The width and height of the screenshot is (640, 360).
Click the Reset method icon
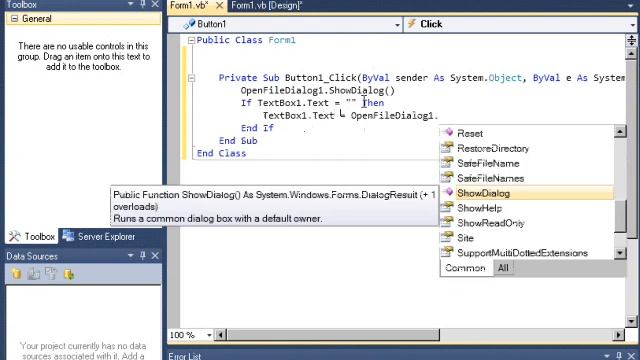448,132
